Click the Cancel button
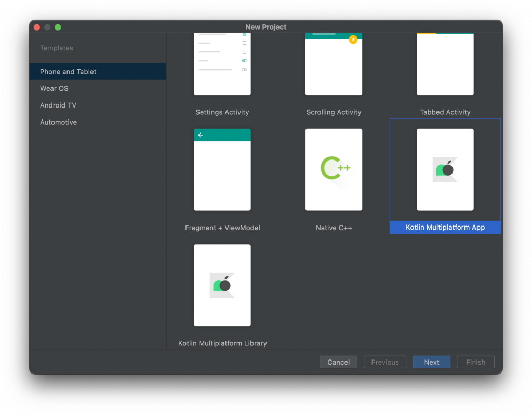The image size is (532, 413). click(x=338, y=362)
